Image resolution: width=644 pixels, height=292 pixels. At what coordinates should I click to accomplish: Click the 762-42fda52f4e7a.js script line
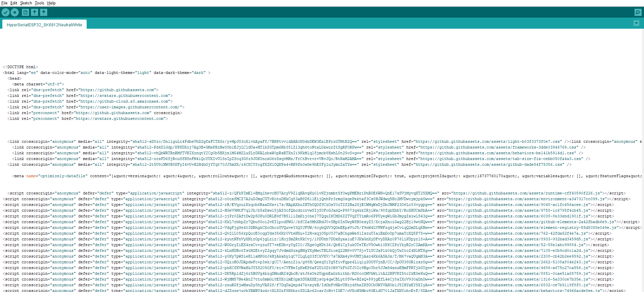pos(307,234)
